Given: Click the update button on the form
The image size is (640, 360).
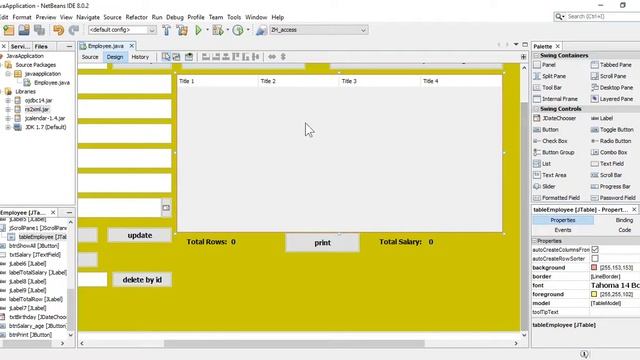Looking at the screenshot, I should point(140,236).
